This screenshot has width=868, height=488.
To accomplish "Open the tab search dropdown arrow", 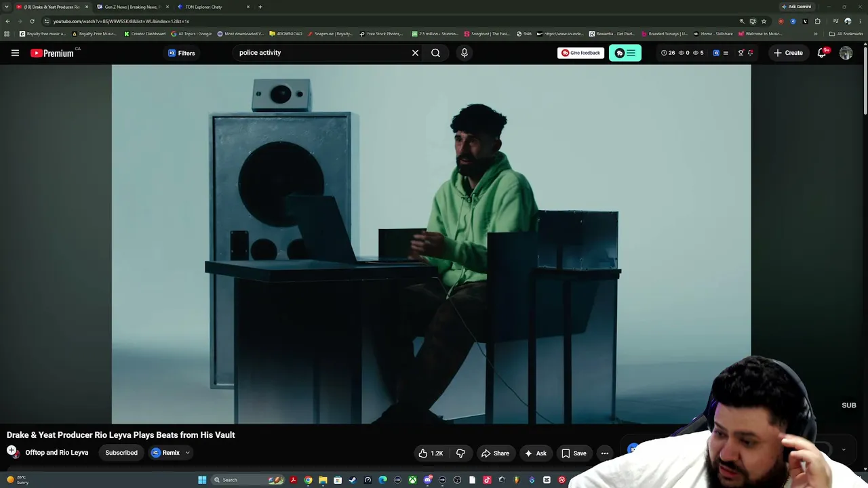I will (x=7, y=7).
